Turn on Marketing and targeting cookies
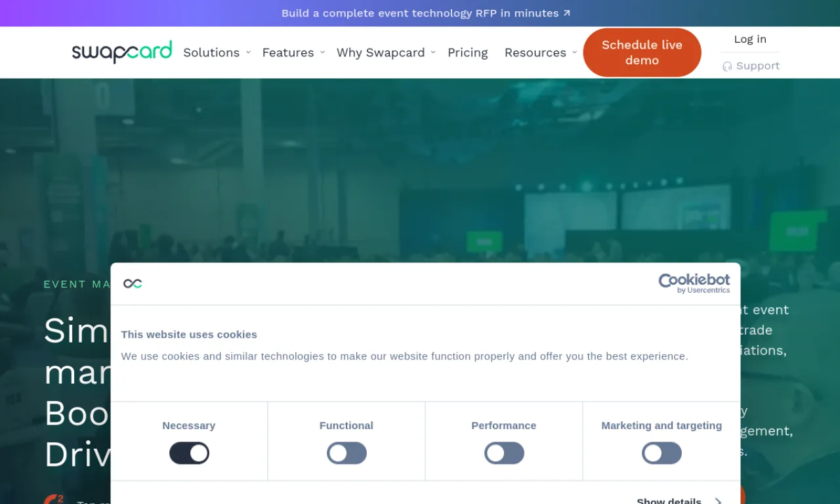840x504 pixels. [x=661, y=453]
